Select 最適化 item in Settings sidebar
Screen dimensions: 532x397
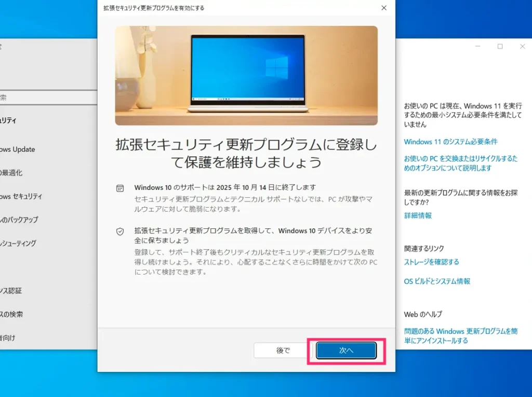coord(11,173)
